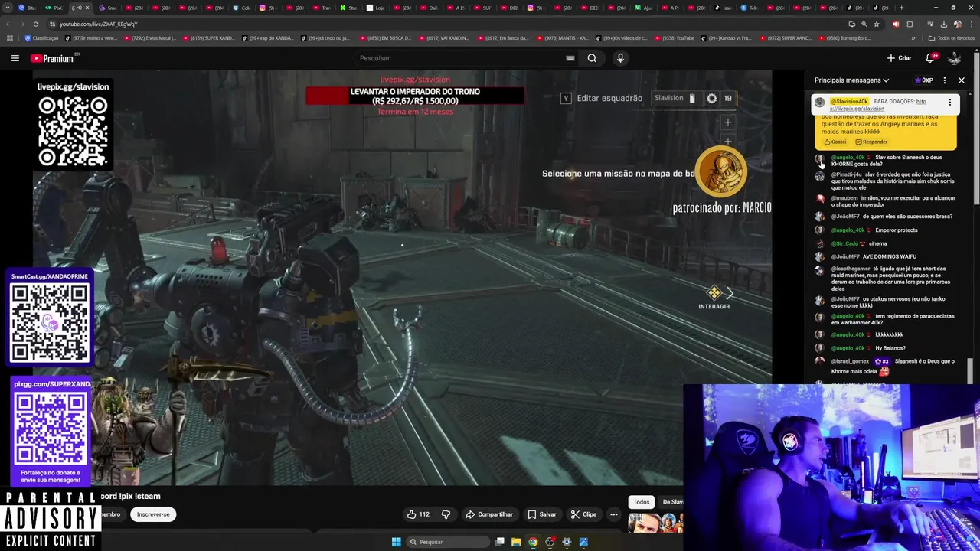Open the 0XP channel points badge
This screenshot has width=980, height=551.
pyautogui.click(x=923, y=80)
